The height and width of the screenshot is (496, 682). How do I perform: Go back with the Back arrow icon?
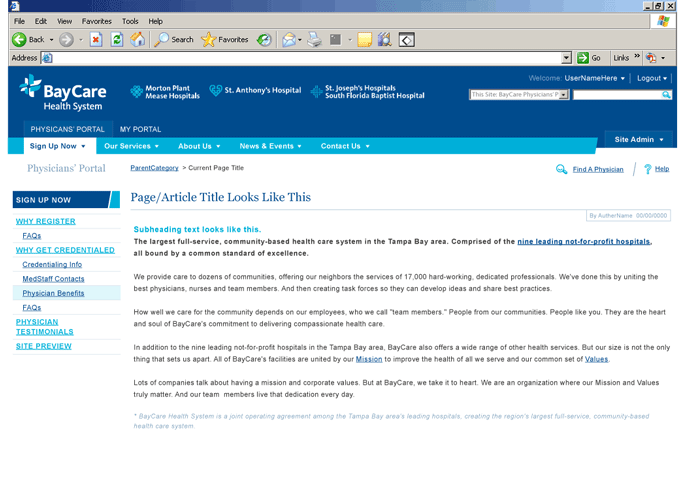click(19, 40)
